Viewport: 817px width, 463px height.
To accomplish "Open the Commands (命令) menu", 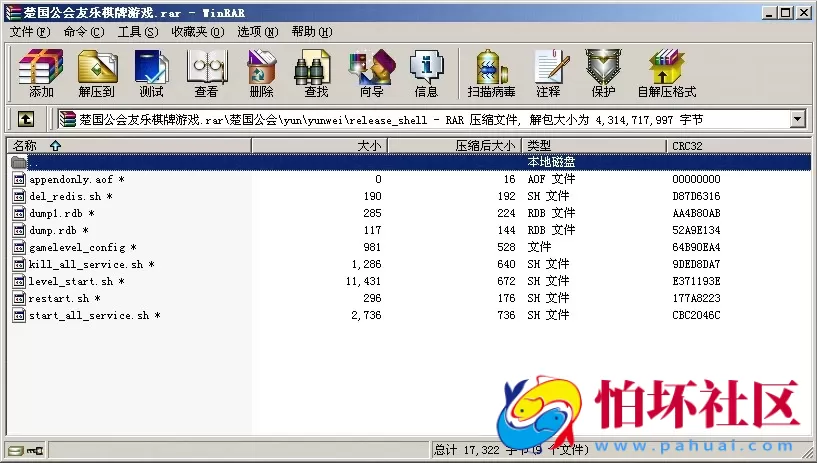I will click(x=84, y=32).
